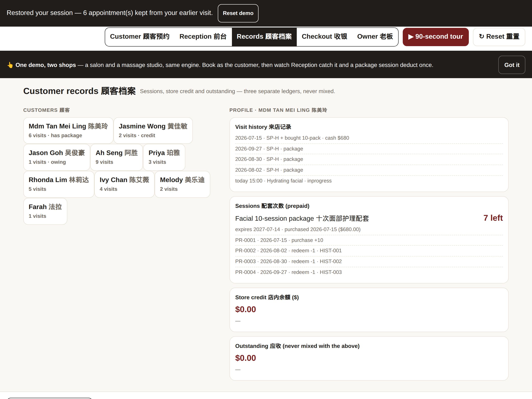Click the Store credit 店内余额 heading
This screenshot has height=399, width=532.
coord(267,298)
